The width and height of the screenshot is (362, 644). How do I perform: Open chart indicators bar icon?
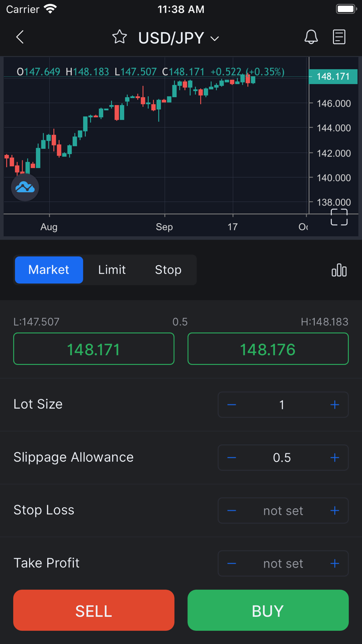(339, 270)
